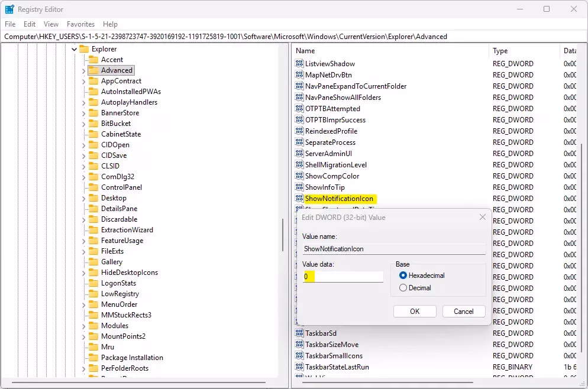Open the Favorites menu
The image size is (588, 389).
pos(80,24)
